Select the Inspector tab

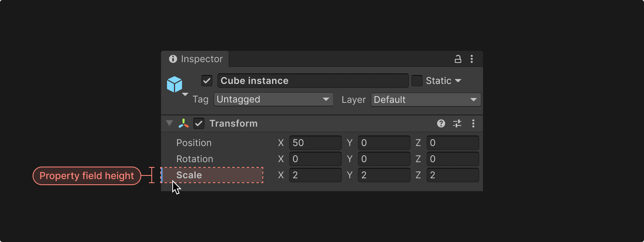pos(196,59)
